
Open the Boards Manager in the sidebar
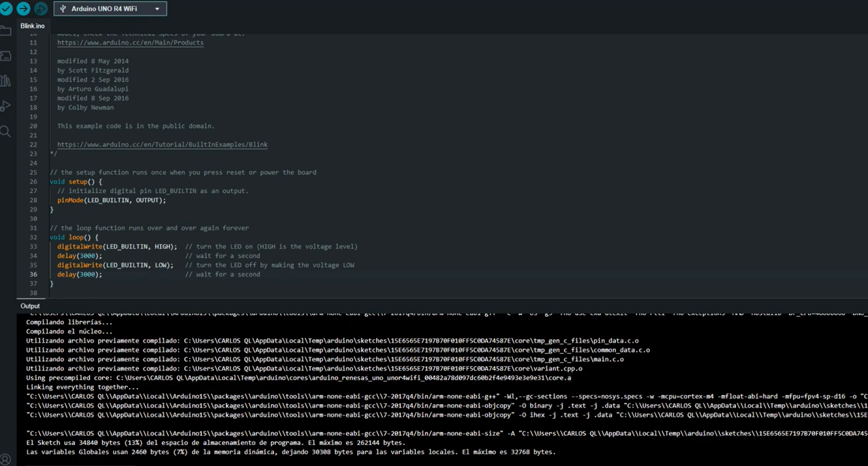tap(6, 56)
